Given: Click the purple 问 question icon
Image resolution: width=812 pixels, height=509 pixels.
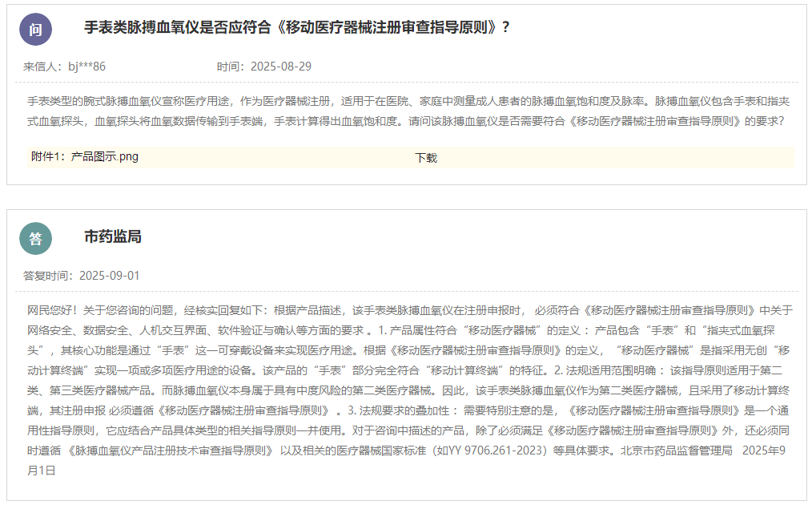Looking at the screenshot, I should click(35, 30).
